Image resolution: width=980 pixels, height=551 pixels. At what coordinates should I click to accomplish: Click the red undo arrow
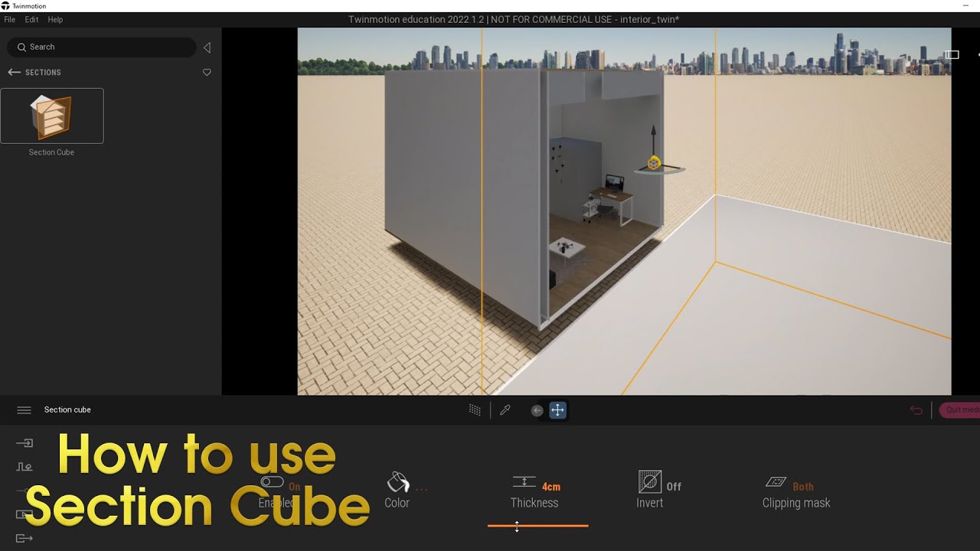[916, 410]
